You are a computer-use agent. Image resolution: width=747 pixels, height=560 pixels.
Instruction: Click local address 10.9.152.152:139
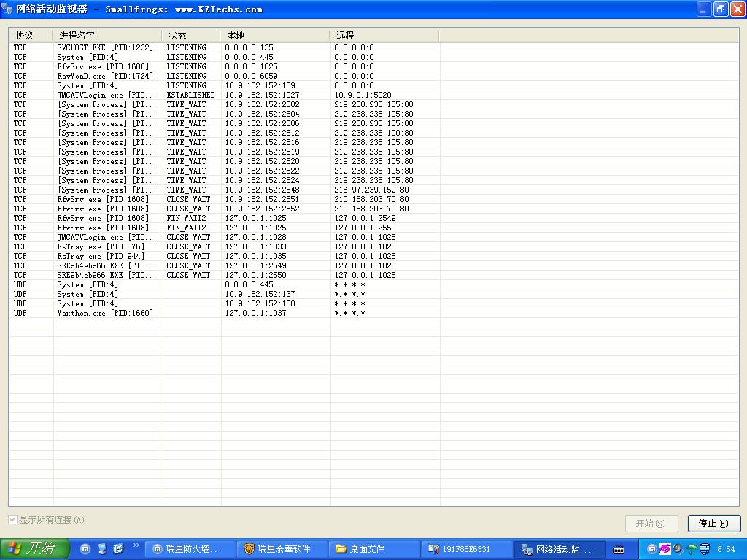[x=260, y=86]
